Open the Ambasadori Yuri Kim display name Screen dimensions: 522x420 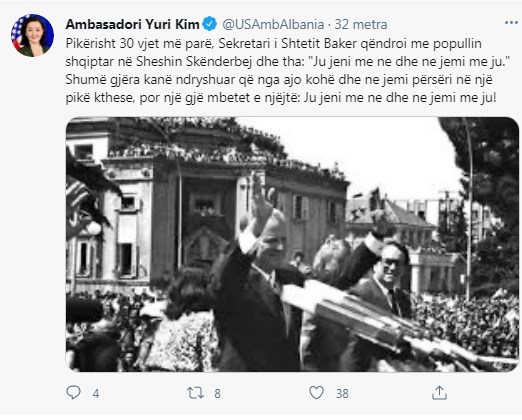click(132, 24)
